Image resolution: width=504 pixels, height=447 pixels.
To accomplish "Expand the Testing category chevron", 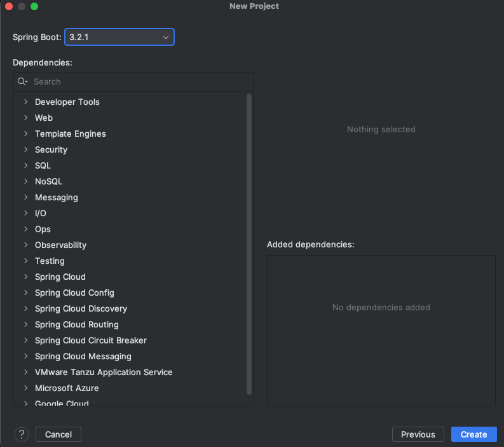I will pyautogui.click(x=25, y=261).
